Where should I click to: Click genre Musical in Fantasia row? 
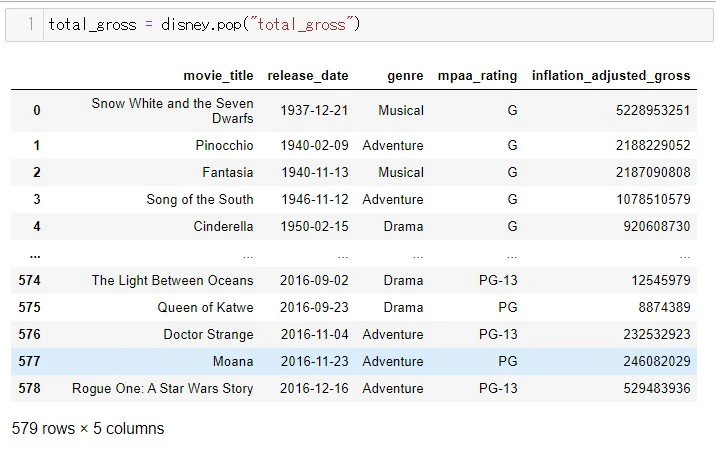401,172
